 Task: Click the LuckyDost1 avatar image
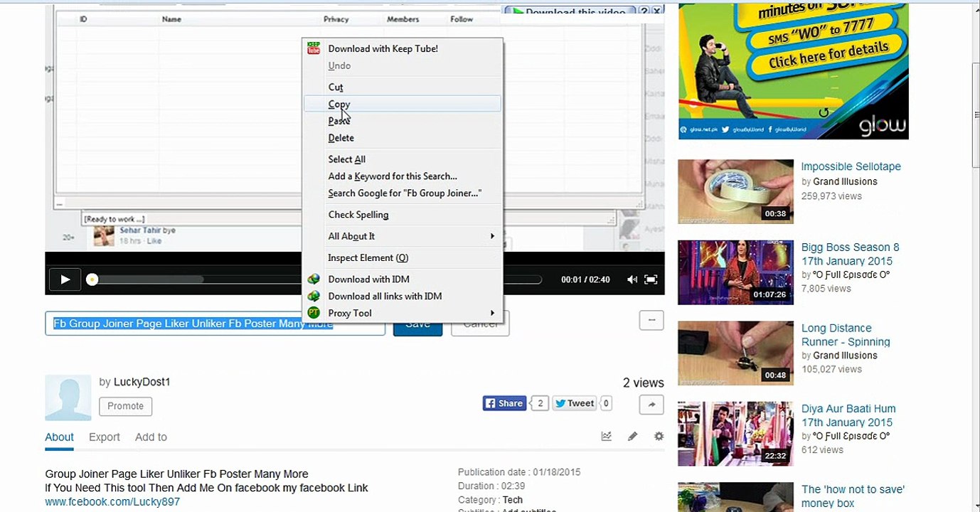(68, 398)
